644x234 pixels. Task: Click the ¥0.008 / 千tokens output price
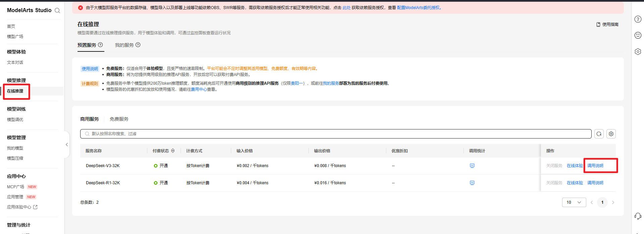pos(330,166)
